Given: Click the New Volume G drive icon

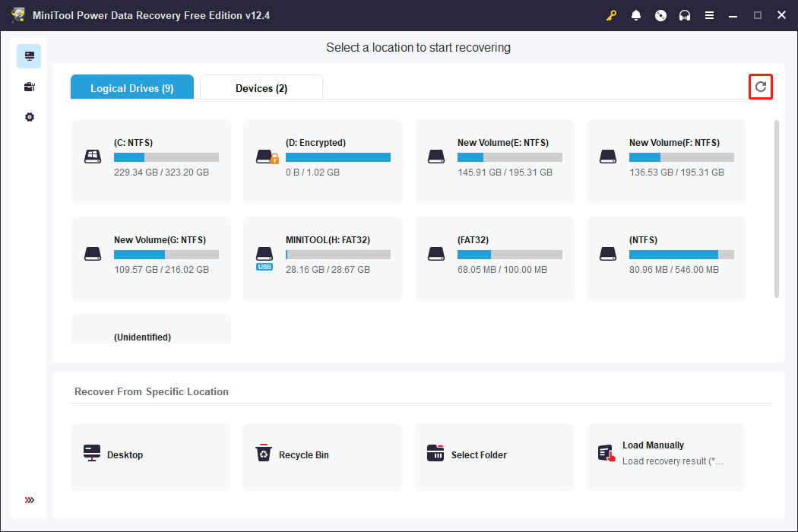Looking at the screenshot, I should (x=93, y=254).
